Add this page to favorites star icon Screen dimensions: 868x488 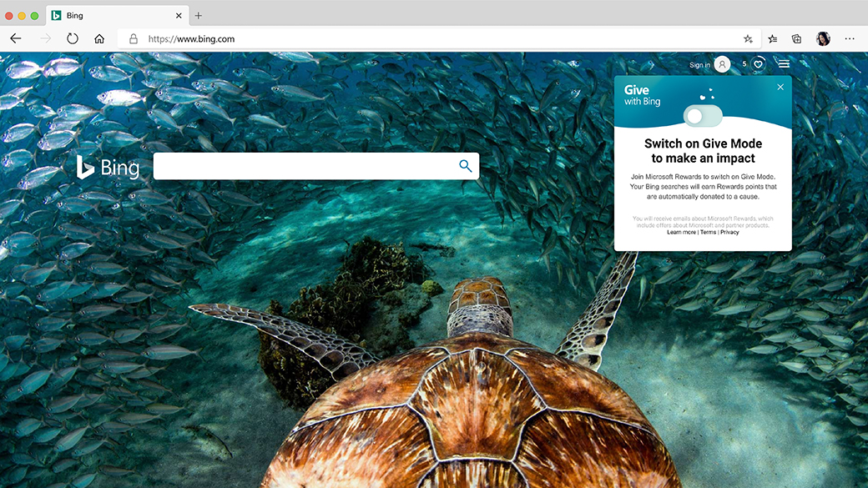(x=748, y=38)
